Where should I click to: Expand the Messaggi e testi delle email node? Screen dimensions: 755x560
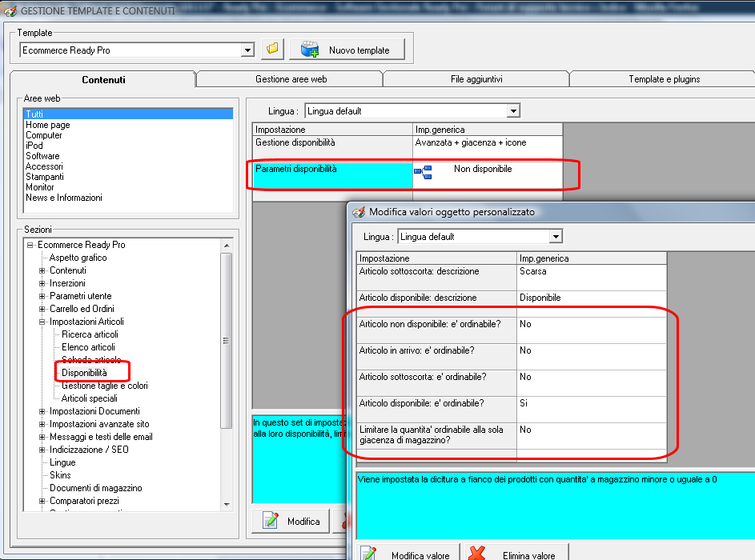tap(42, 437)
